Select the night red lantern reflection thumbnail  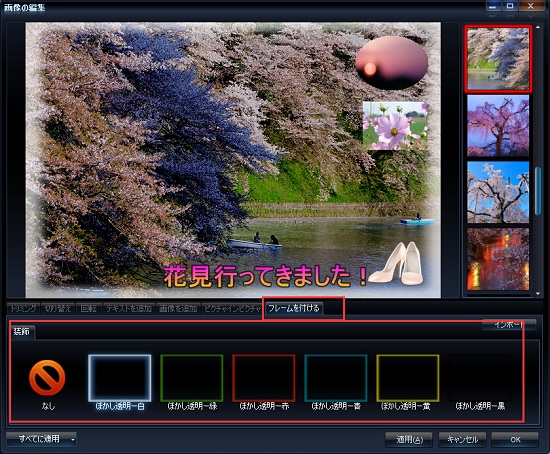(x=498, y=259)
